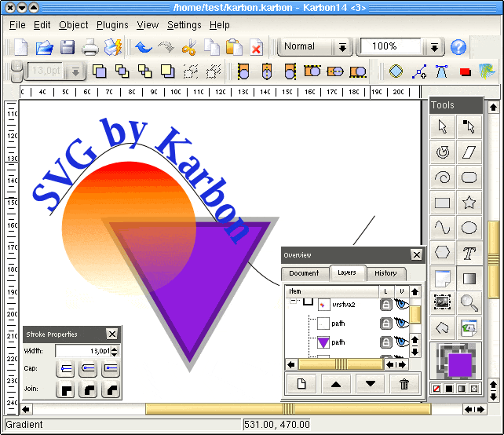Activate the Gradient tool

(x=469, y=279)
